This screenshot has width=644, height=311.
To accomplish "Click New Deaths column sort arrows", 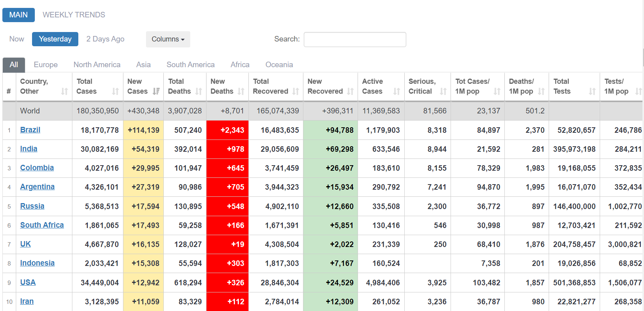I will pyautogui.click(x=241, y=91).
